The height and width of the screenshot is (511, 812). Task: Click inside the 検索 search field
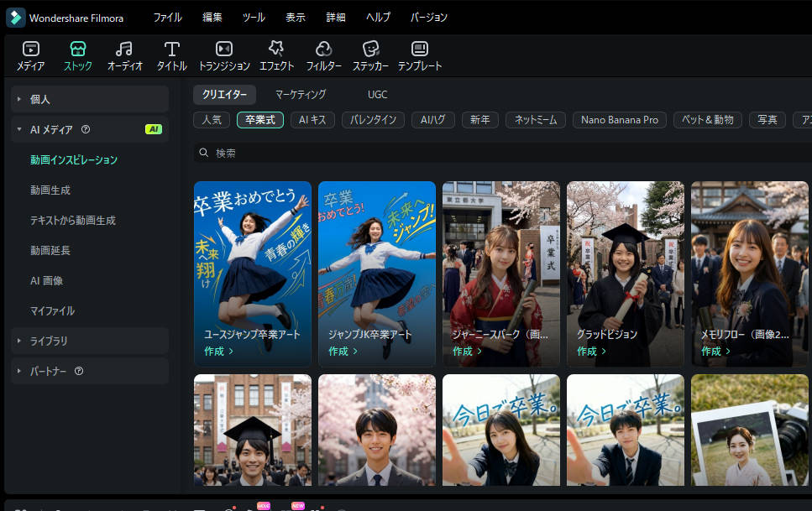336,152
